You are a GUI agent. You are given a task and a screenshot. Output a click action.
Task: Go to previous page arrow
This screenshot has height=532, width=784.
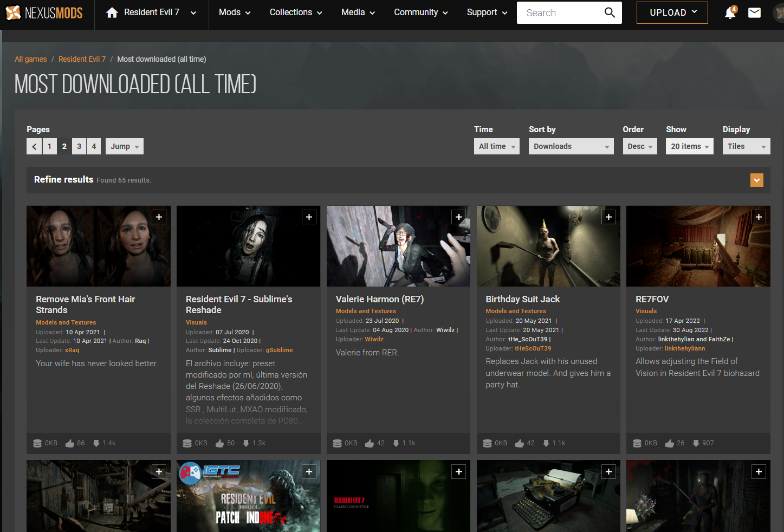point(34,146)
